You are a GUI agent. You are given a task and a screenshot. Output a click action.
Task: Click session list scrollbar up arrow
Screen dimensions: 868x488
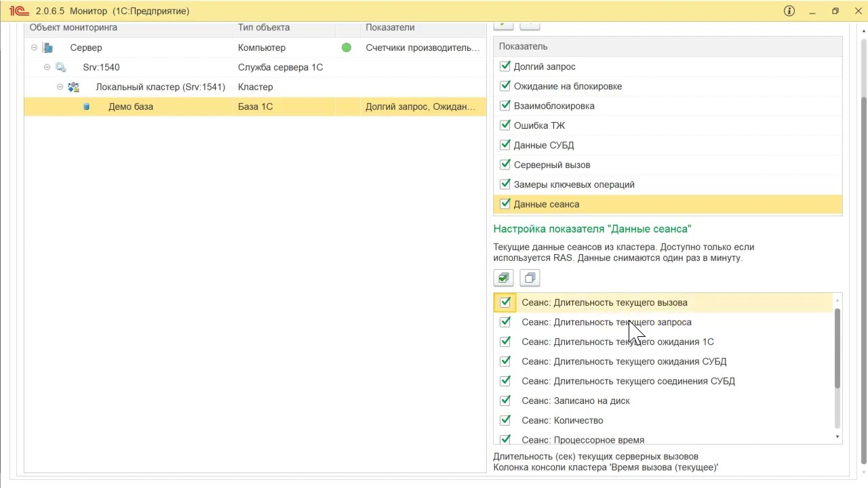click(837, 300)
